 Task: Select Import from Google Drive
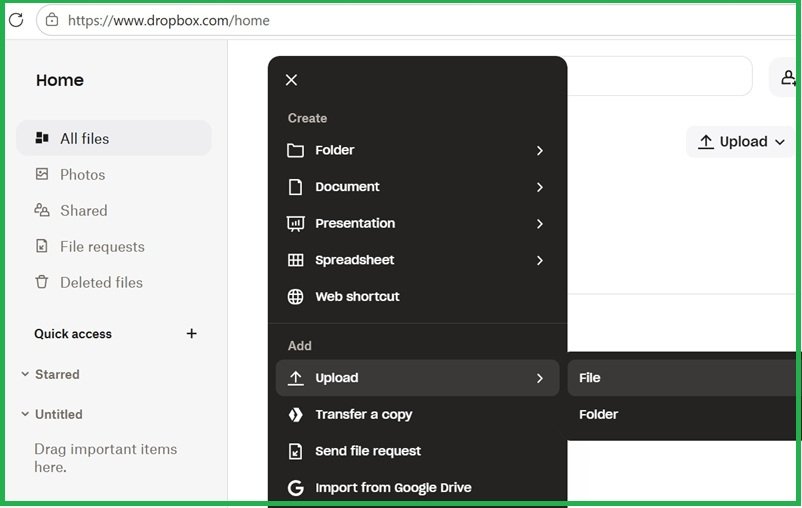417,488
